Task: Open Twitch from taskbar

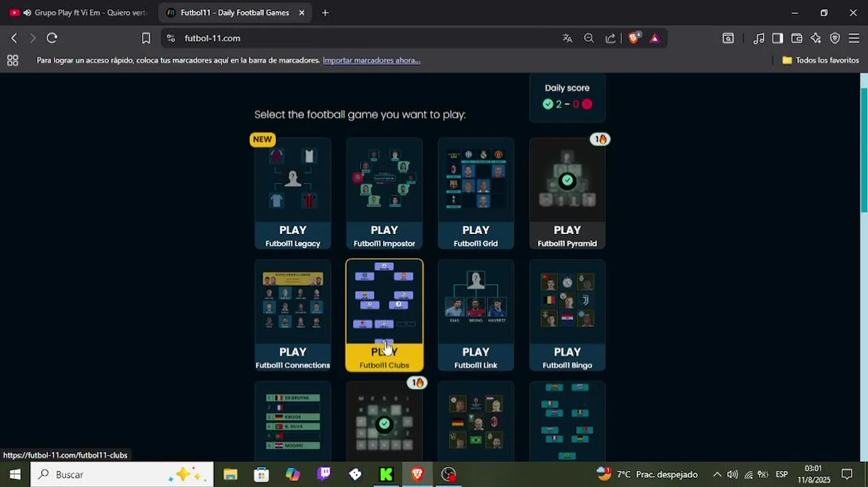Action: coord(324,474)
